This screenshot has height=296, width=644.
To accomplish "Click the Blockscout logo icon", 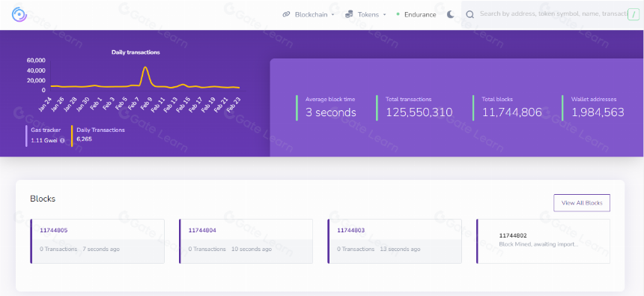I will point(19,14).
